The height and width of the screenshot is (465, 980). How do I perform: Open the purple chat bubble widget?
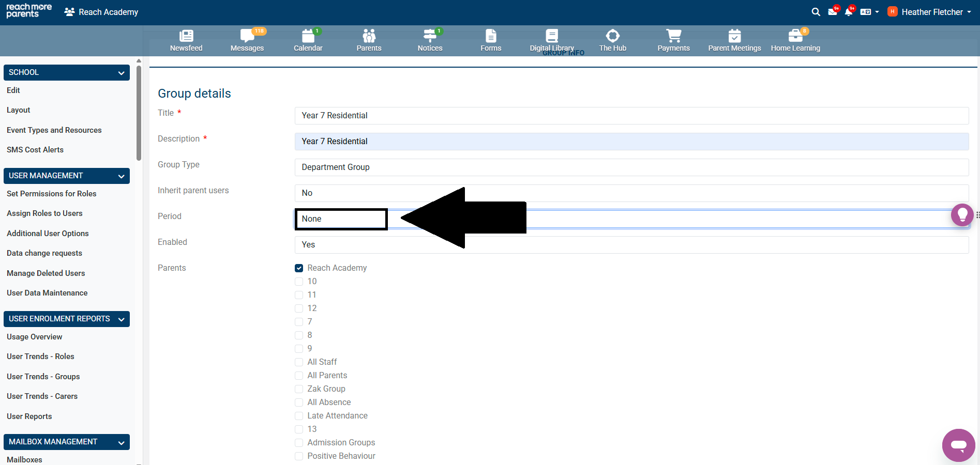pos(958,445)
